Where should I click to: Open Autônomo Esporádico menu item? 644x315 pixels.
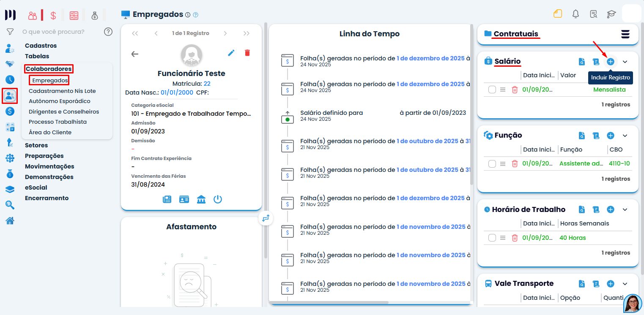(59, 101)
